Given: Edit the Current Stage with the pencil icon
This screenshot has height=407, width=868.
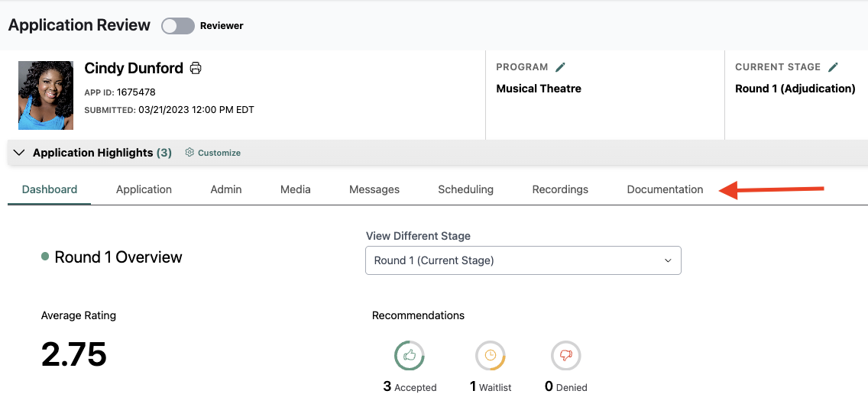Looking at the screenshot, I should (x=833, y=67).
